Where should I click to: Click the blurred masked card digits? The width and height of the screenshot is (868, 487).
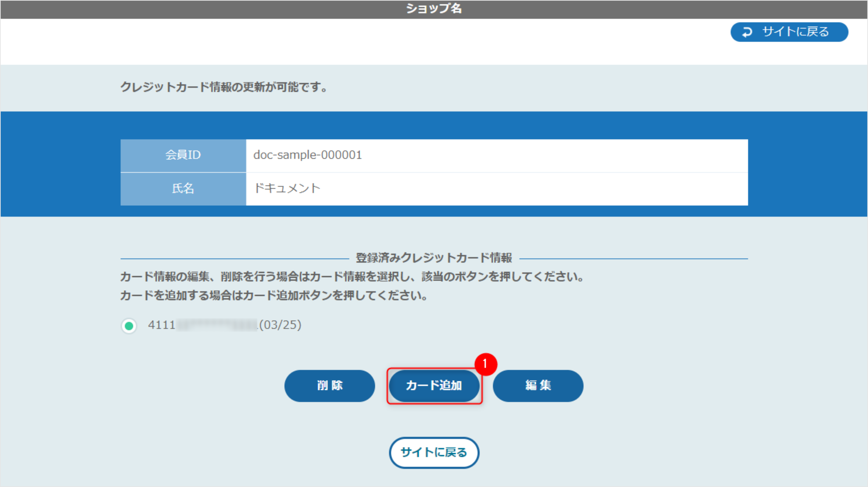point(217,325)
